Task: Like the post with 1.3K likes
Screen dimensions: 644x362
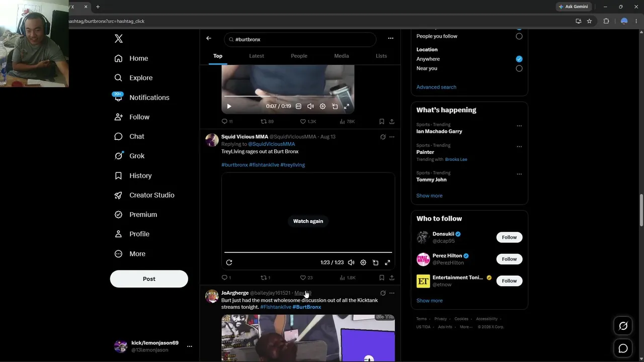Action: coord(308,122)
